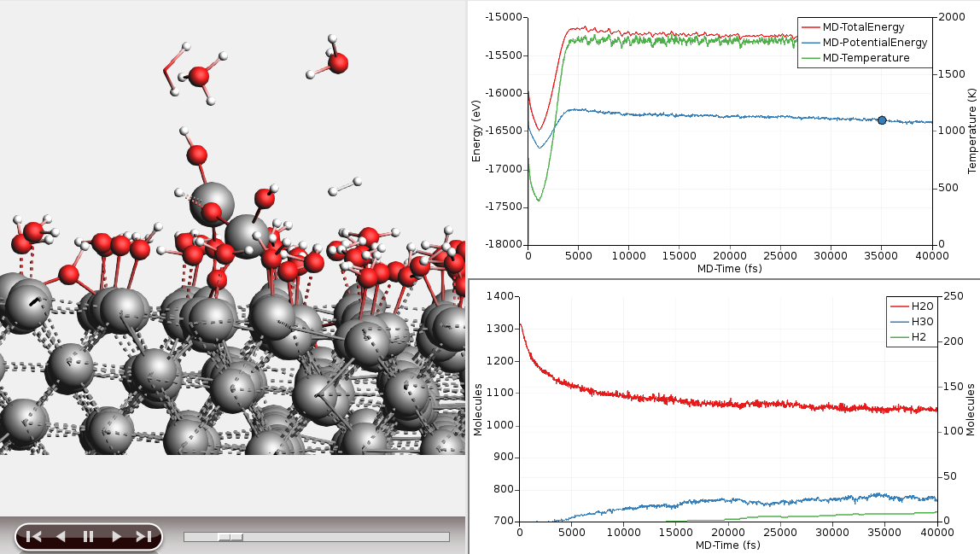Click the Energy (eV) axis label

pos(476,131)
